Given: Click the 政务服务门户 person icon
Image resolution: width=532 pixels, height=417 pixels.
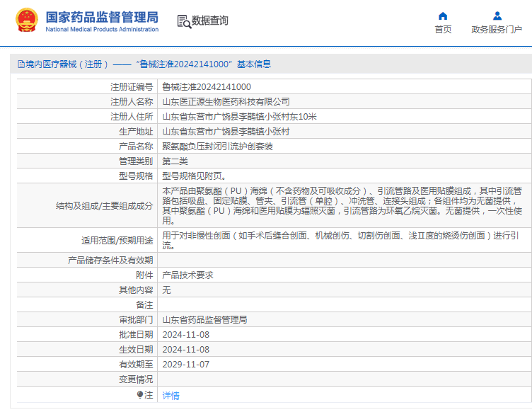Looking at the screenshot, I should pos(497,16).
